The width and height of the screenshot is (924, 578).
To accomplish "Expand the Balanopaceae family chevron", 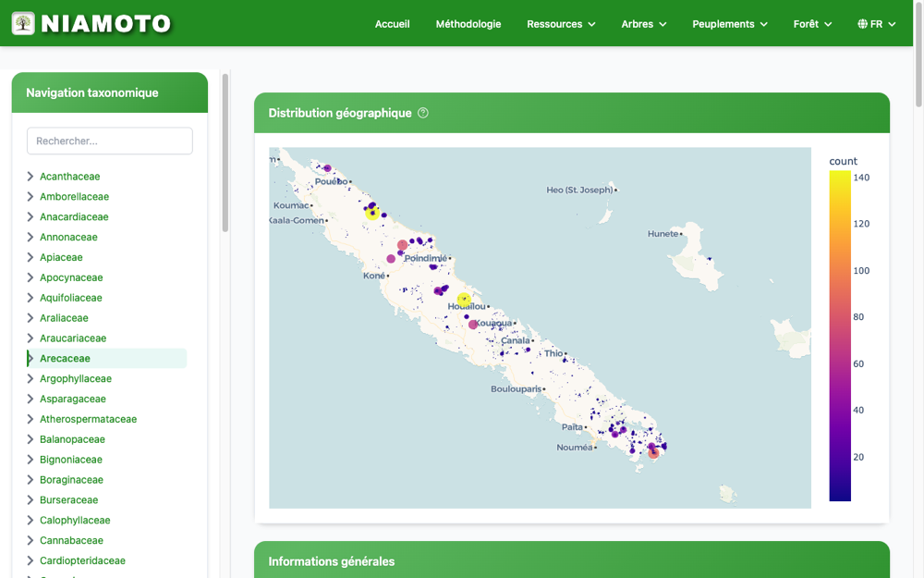I will click(30, 439).
